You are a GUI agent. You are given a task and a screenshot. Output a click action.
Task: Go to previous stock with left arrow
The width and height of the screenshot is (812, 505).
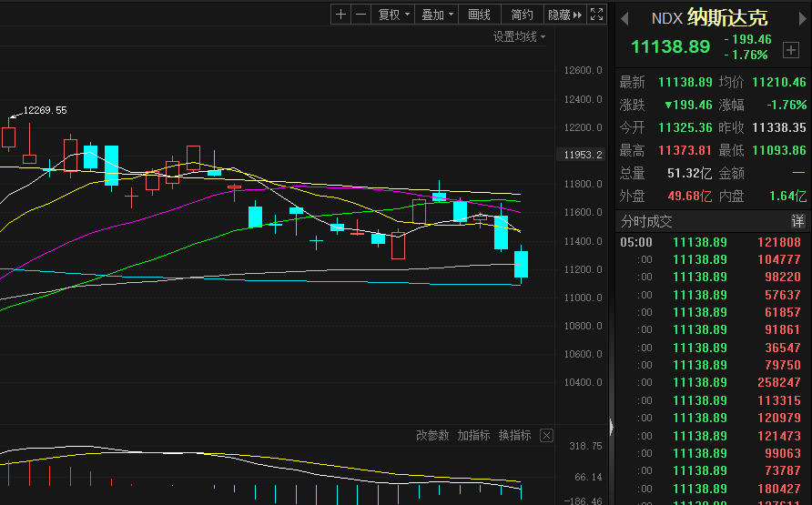624,18
